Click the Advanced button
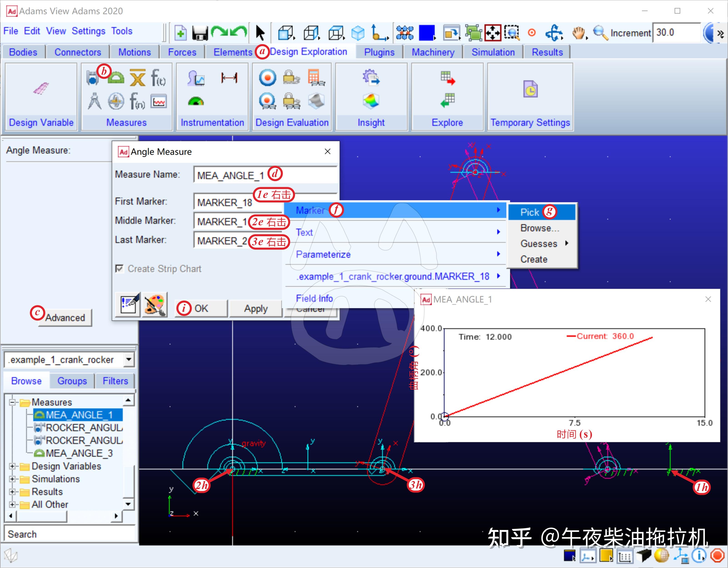 pyautogui.click(x=65, y=317)
